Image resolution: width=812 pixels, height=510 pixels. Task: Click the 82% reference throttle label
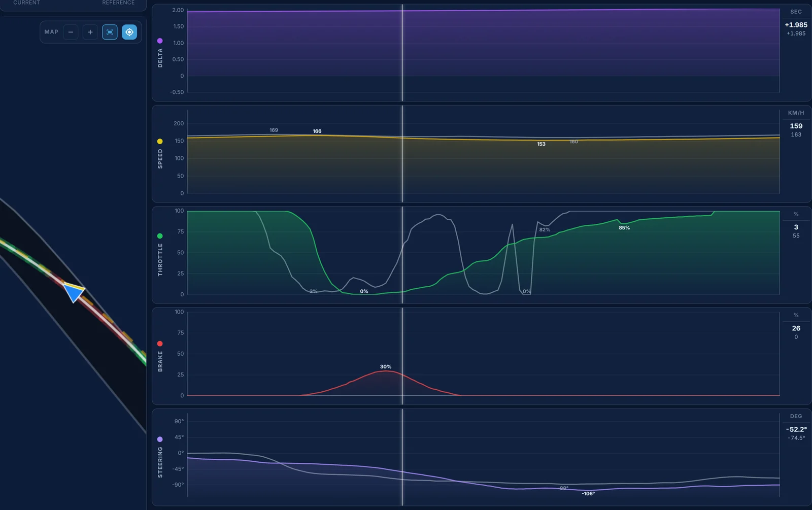pos(545,230)
